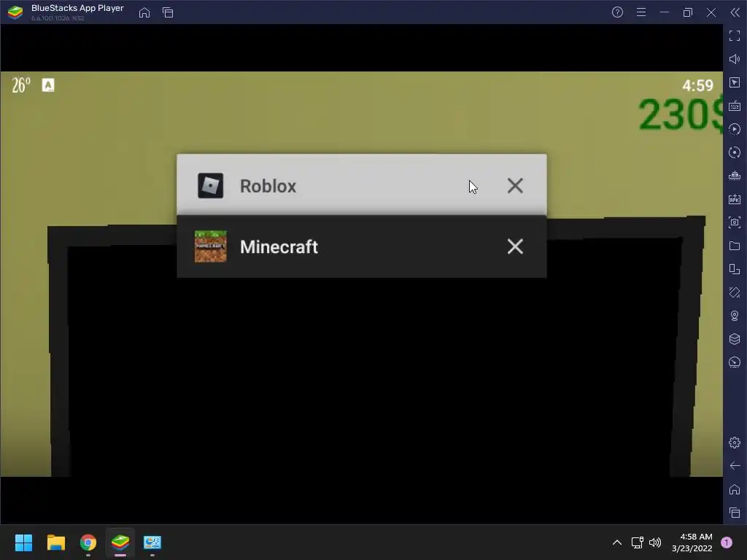Open the macro recorder icon
The image size is (747, 560).
click(735, 129)
